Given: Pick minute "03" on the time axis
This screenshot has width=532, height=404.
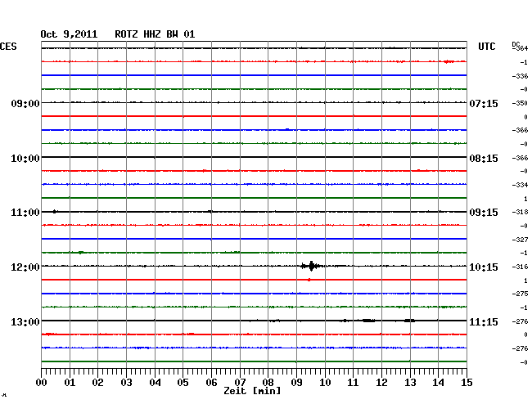Looking at the screenshot, I should (x=126, y=383).
